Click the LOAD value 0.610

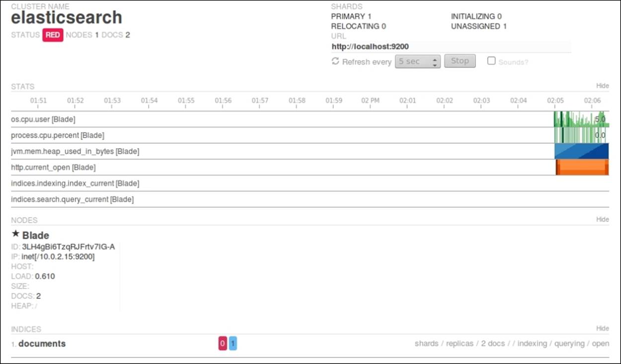[x=45, y=276]
